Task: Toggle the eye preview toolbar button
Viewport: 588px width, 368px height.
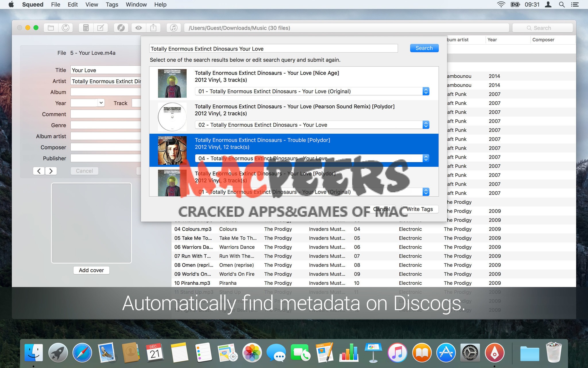Action: tap(139, 28)
